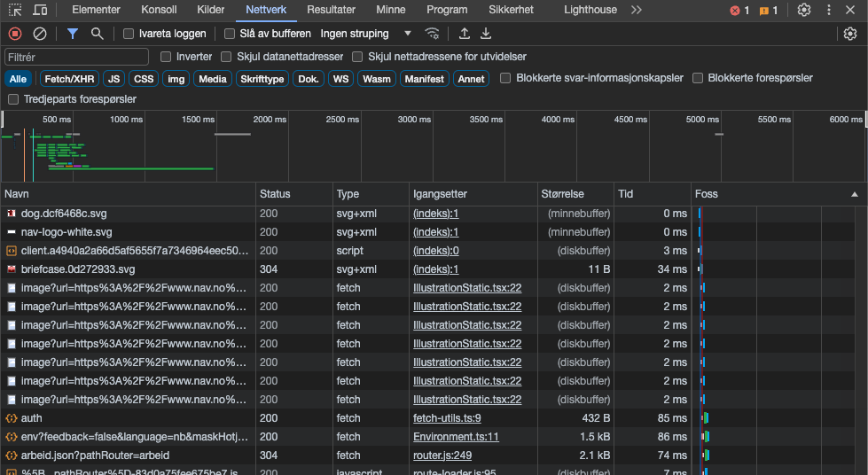Image resolution: width=868 pixels, height=475 pixels.
Task: Select the Fetch/XHR filter button
Action: click(x=69, y=79)
